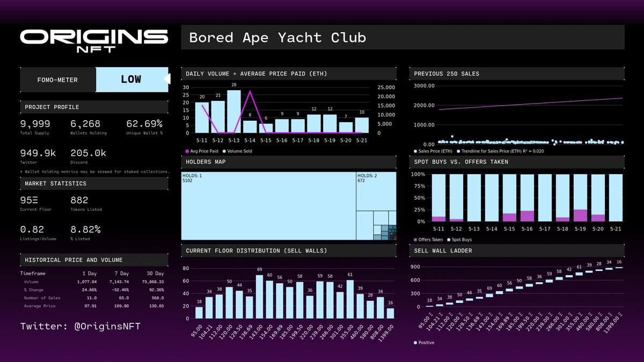Click the 1399.00 floor distribution bar showing 16
Screen dimensions: 644x362
point(390,313)
